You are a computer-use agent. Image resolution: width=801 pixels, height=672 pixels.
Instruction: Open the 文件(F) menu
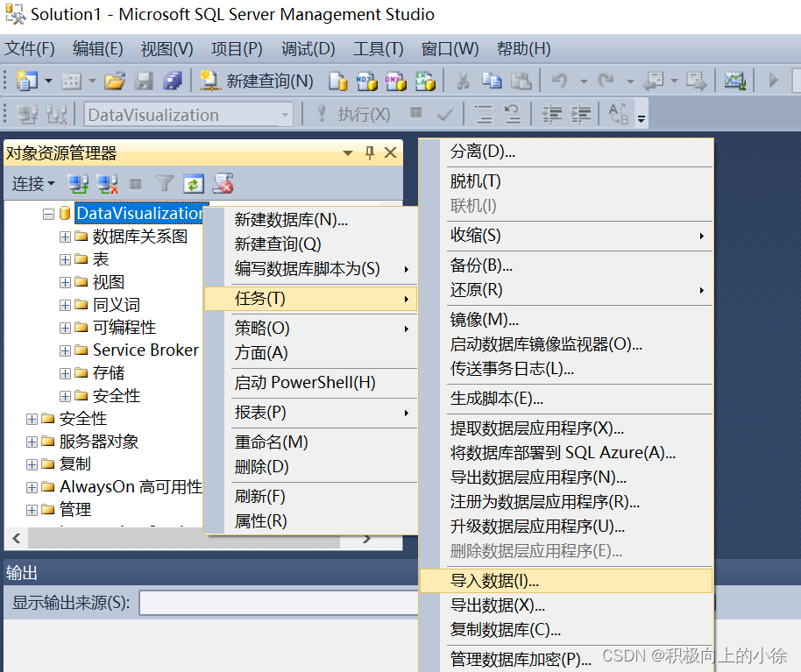point(30,49)
